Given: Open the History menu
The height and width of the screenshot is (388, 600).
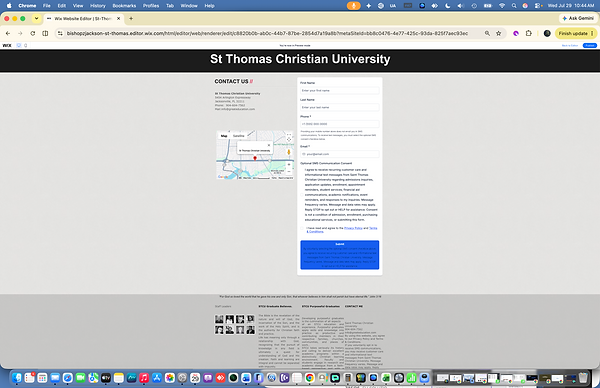Looking at the screenshot, I should (x=98, y=6).
